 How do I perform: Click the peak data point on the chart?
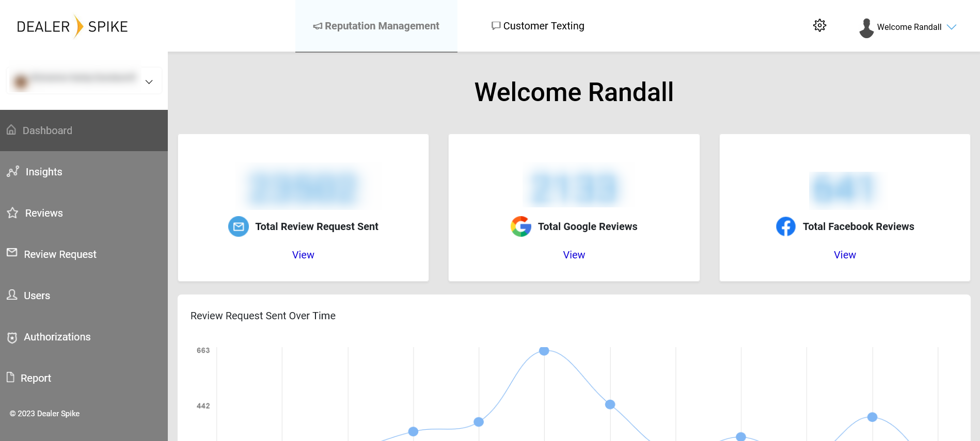[x=544, y=351]
